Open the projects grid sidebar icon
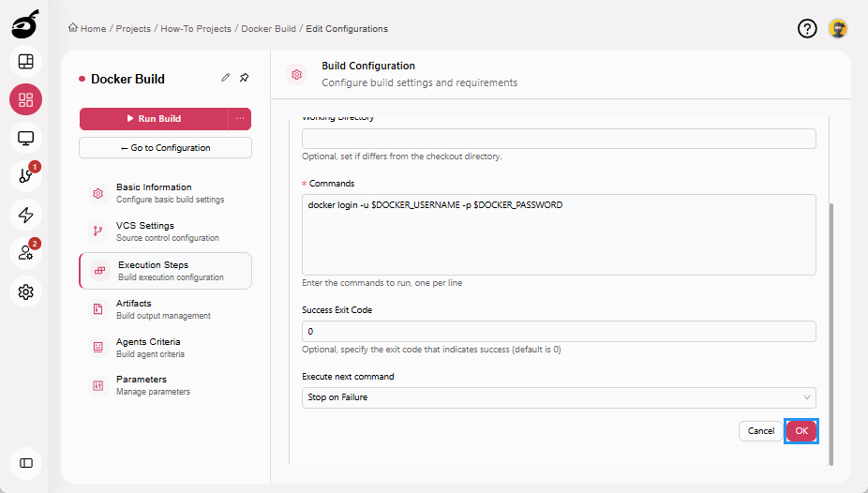This screenshot has height=493, width=868. [x=25, y=99]
